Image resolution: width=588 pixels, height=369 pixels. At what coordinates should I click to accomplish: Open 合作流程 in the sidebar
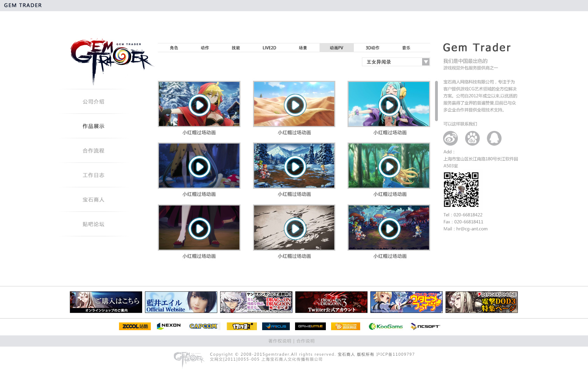coord(93,151)
